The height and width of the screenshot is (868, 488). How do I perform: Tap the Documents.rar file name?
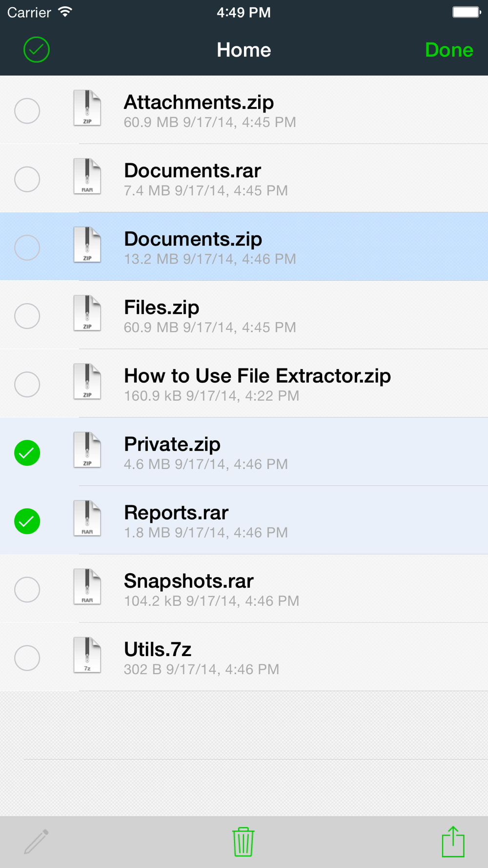[192, 171]
